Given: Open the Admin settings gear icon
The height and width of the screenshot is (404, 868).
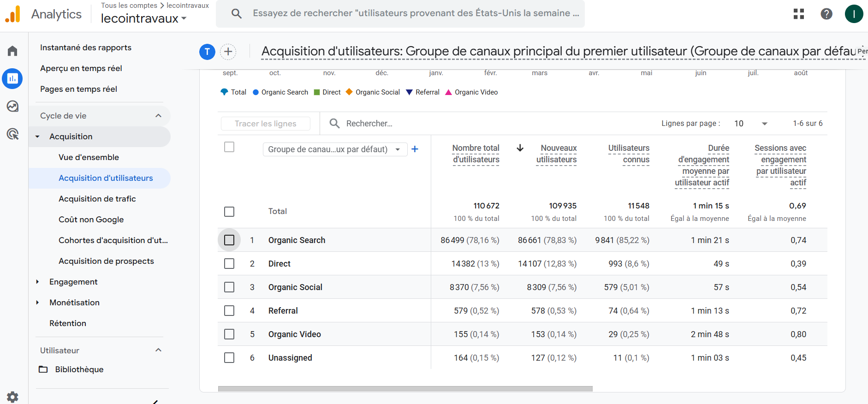Looking at the screenshot, I should tap(12, 397).
